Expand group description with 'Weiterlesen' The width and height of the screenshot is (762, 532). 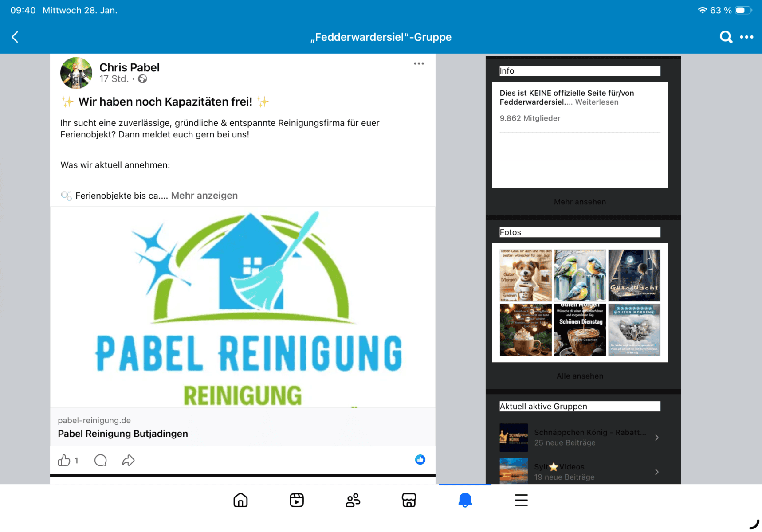point(597,102)
